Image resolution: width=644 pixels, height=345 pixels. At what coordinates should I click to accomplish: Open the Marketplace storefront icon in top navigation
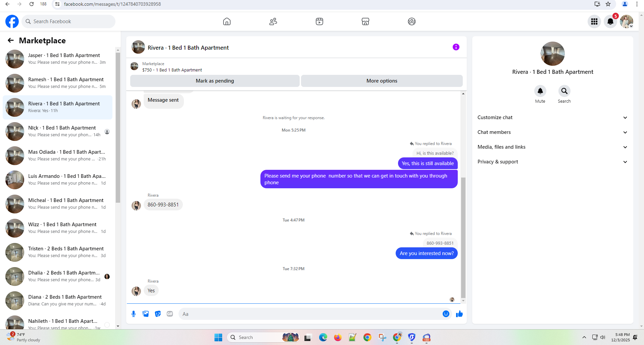pyautogui.click(x=365, y=21)
